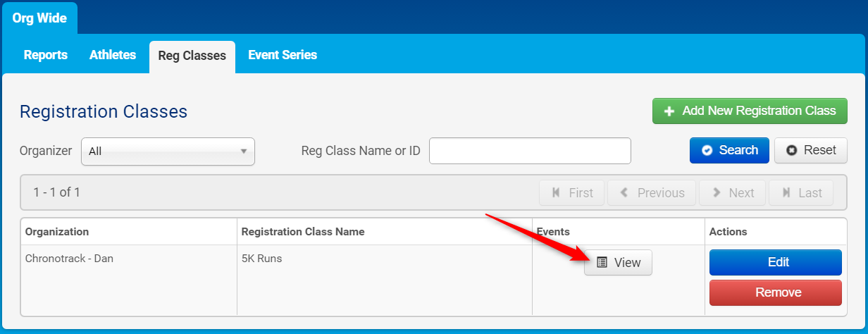Focus the Reg Class Name or ID field
The image size is (868, 334).
530,151
